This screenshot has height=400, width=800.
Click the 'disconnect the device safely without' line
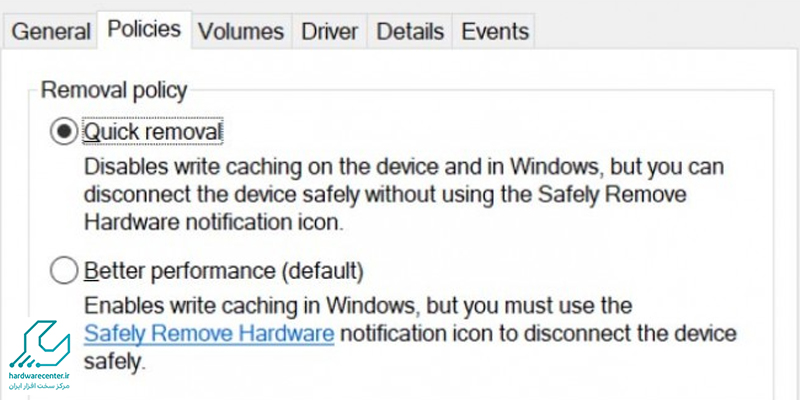point(385,194)
